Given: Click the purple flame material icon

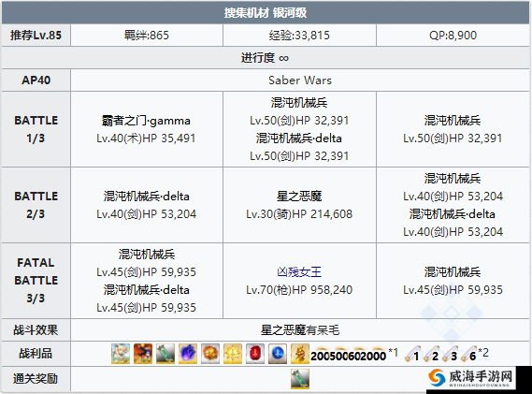Looking at the screenshot, I should tap(188, 354).
